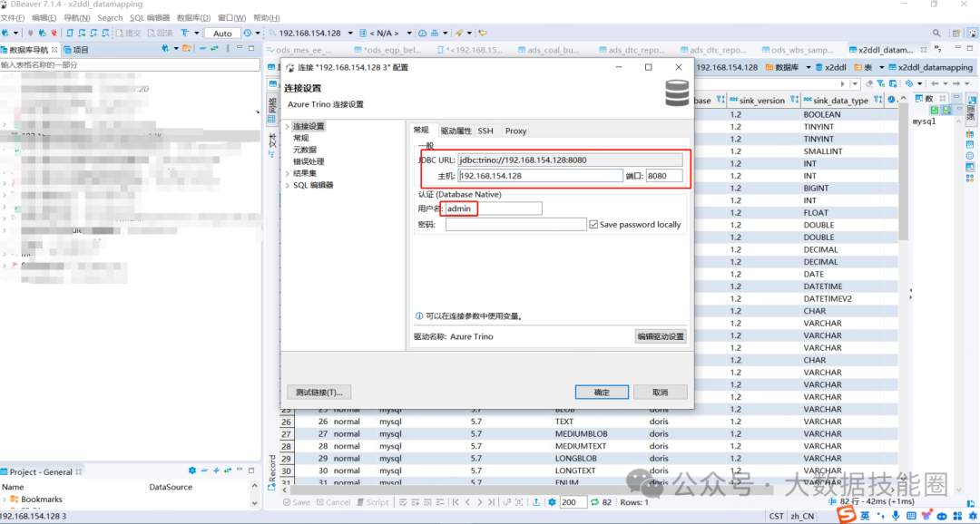The width and height of the screenshot is (980, 524).
Task: Click the navigator table name filter box
Action: point(130,65)
